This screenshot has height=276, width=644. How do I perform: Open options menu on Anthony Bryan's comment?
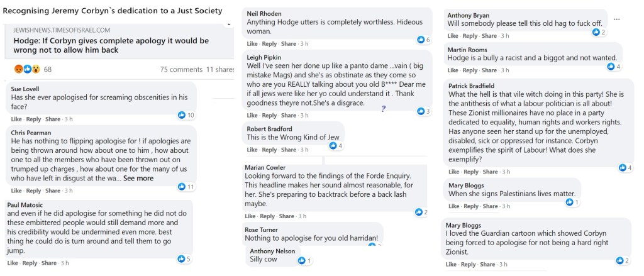(x=616, y=19)
